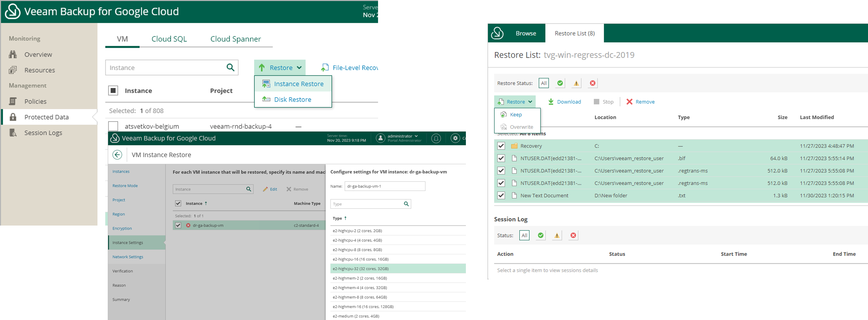This screenshot has height=320, width=868.
Task: Open Session Logs in the sidebar
Action: coord(43,133)
